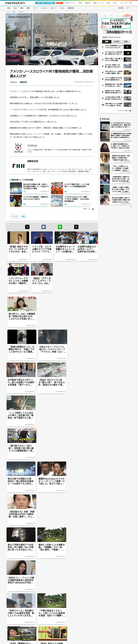
Task: Click the フジテレビ author link
Action: click(x=13, y=82)
